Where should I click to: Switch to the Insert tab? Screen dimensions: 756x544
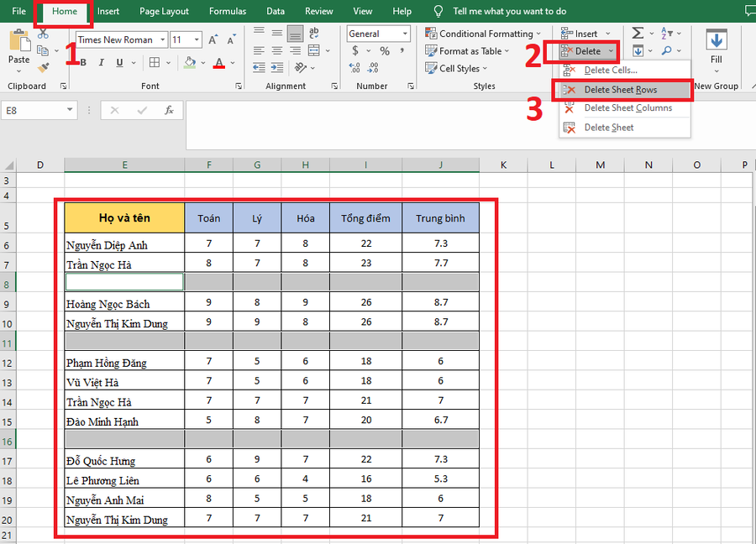108,11
